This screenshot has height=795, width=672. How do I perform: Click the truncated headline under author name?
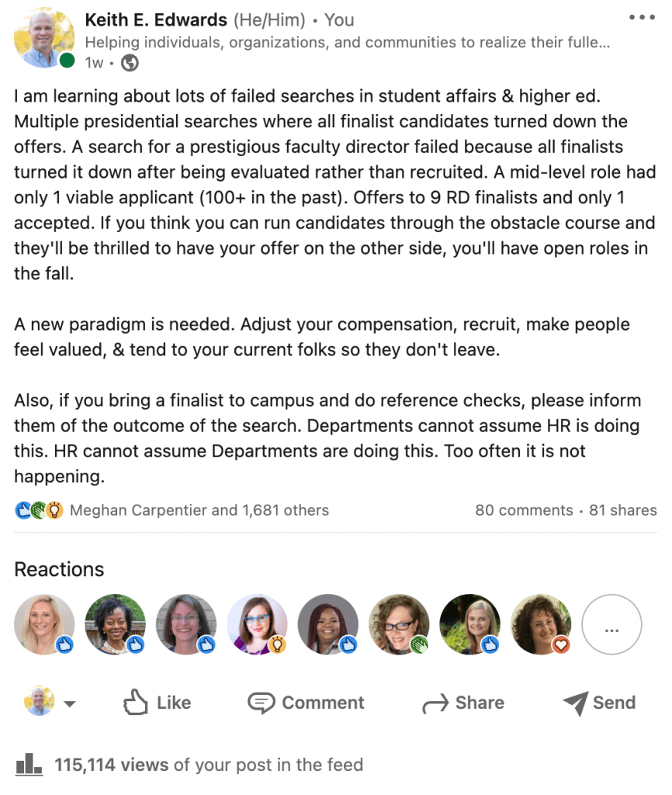[x=347, y=42]
